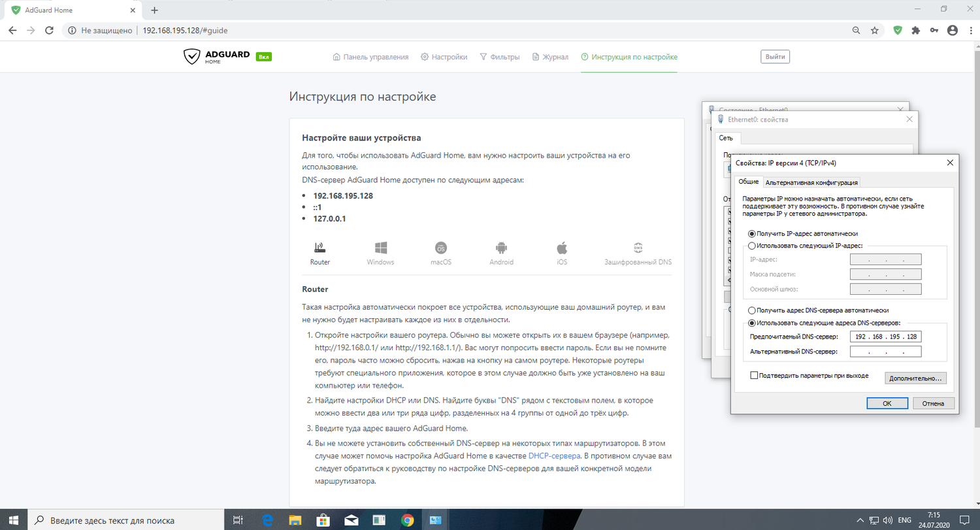The height and width of the screenshot is (530, 980).
Task: Open the Chrome profile avatar
Action: pyautogui.click(x=952, y=30)
